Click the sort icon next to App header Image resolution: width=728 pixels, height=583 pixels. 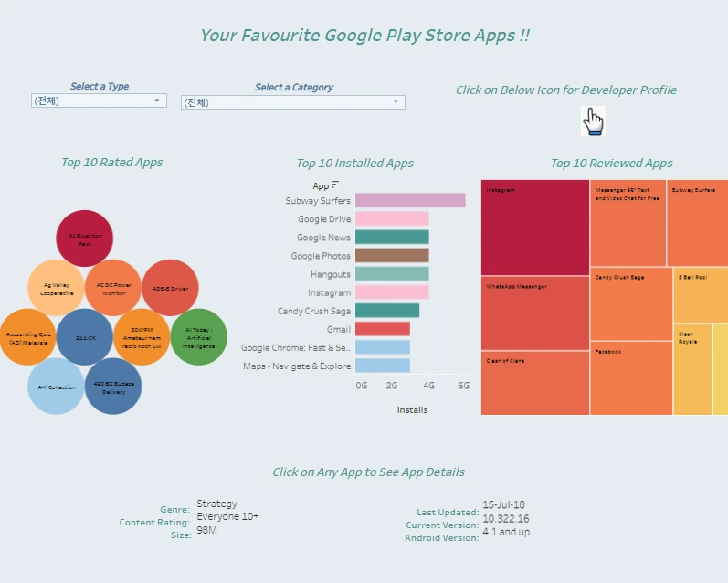click(x=335, y=185)
